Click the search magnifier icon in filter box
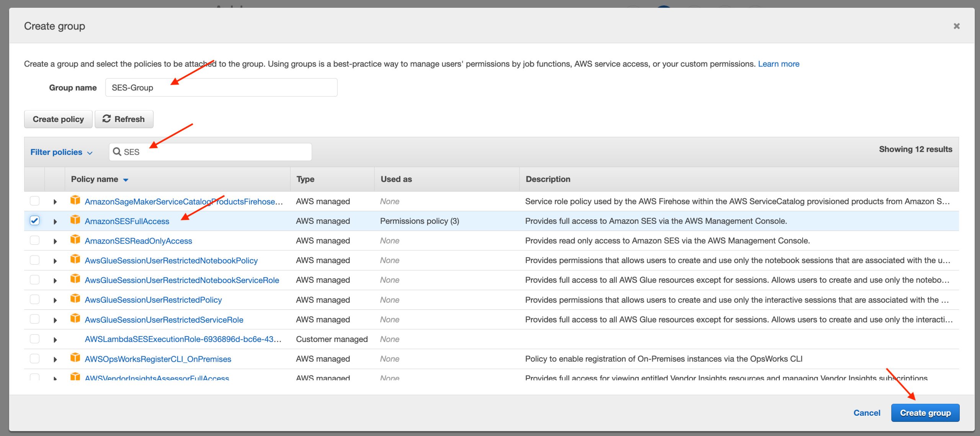Screen dimensions: 980x436 (x=117, y=152)
